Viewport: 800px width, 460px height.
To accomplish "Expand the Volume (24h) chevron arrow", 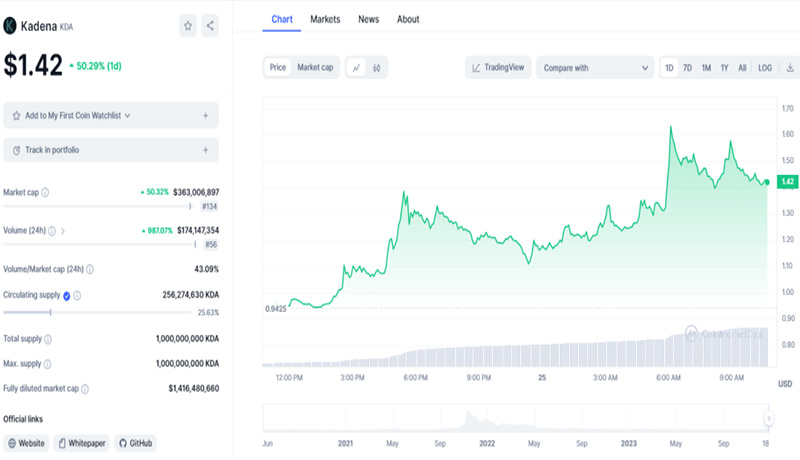I will point(63,231).
